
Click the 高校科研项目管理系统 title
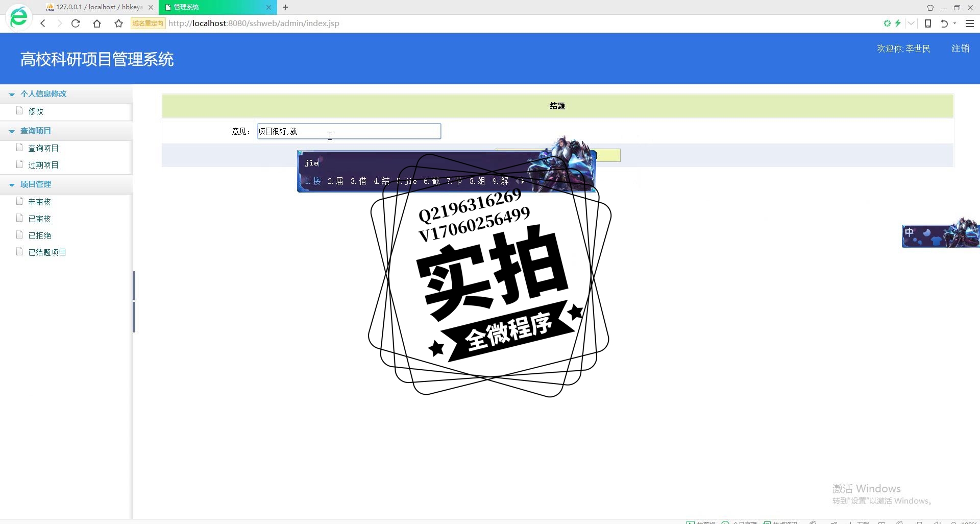(97, 59)
